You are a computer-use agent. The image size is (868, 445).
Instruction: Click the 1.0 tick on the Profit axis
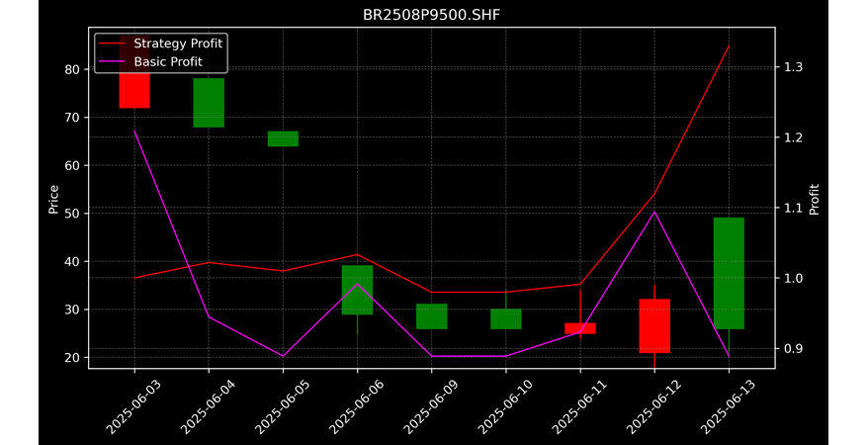[x=793, y=278]
